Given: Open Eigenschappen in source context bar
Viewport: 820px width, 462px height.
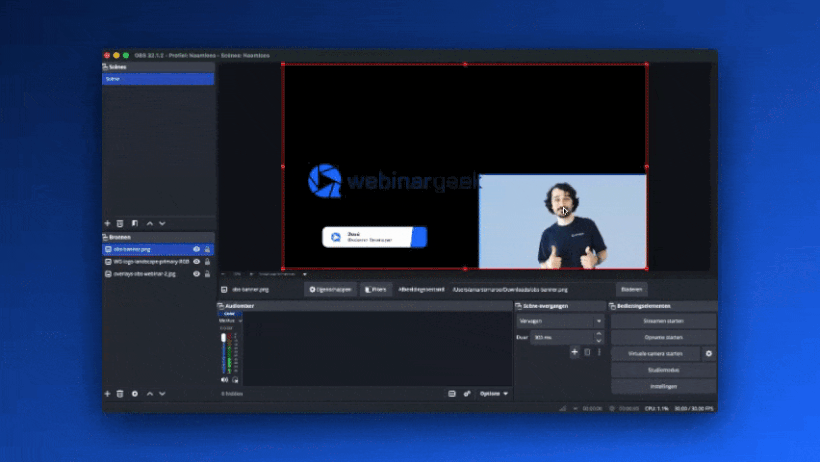Looking at the screenshot, I should point(331,289).
